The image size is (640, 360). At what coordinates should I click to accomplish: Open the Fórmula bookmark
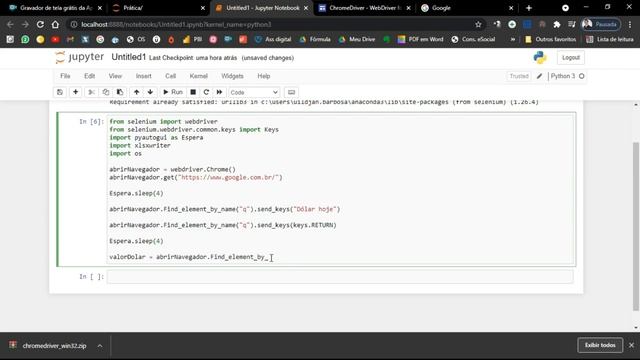click(315, 39)
